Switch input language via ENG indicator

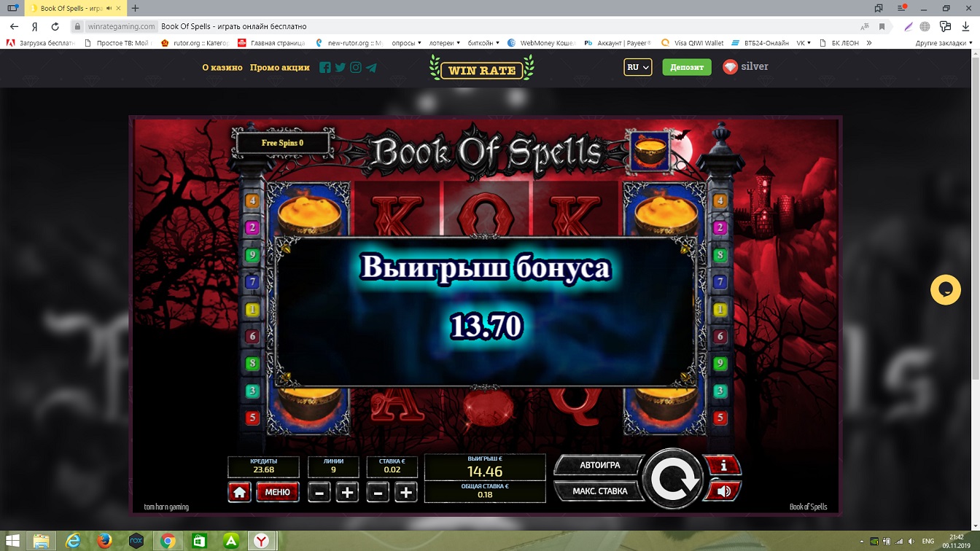928,542
